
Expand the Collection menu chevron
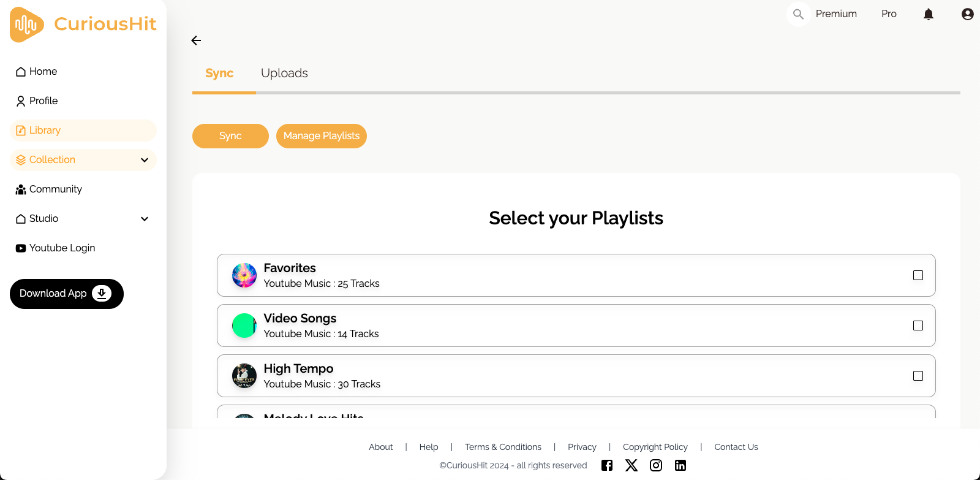click(145, 160)
